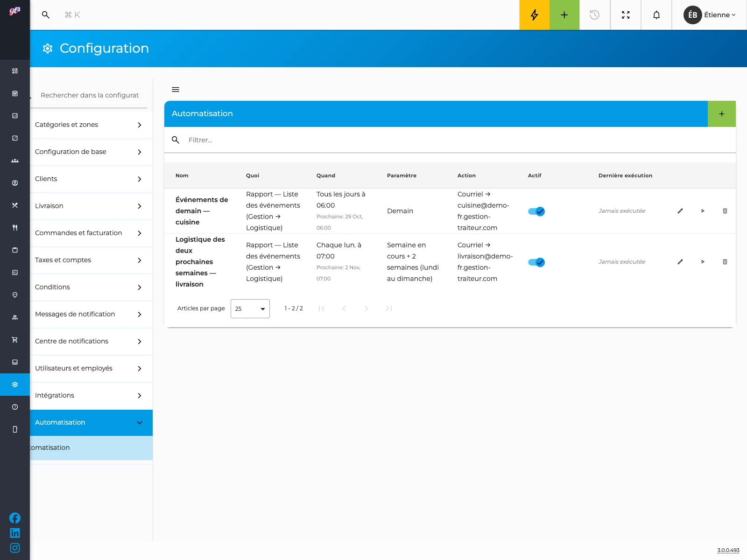Open the Articles par page dropdown

pyautogui.click(x=250, y=308)
